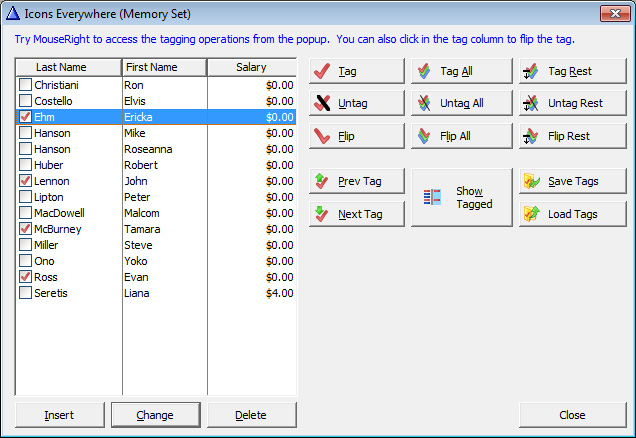The height and width of the screenshot is (438, 636).
Task: Click the red checkmark Tag icon
Action: [322, 72]
